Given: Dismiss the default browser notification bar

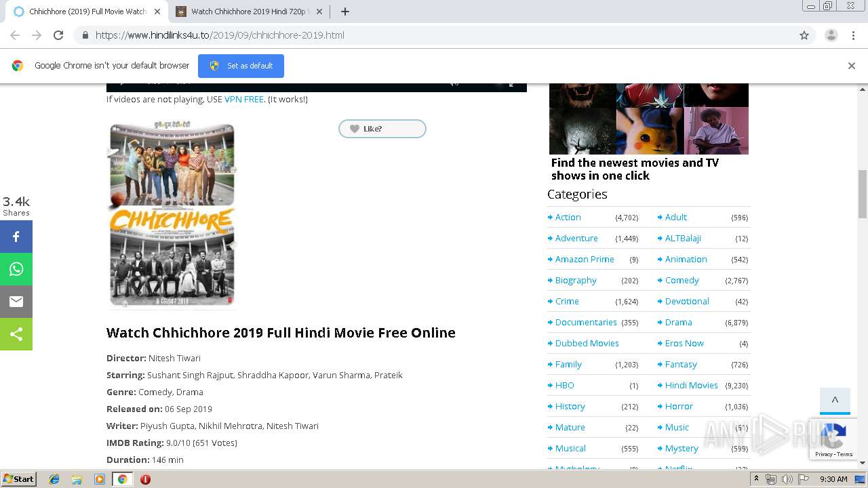Looking at the screenshot, I should (x=851, y=66).
